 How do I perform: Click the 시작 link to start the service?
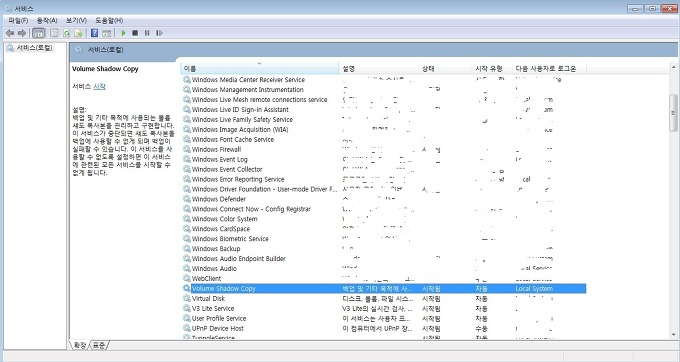click(x=99, y=86)
